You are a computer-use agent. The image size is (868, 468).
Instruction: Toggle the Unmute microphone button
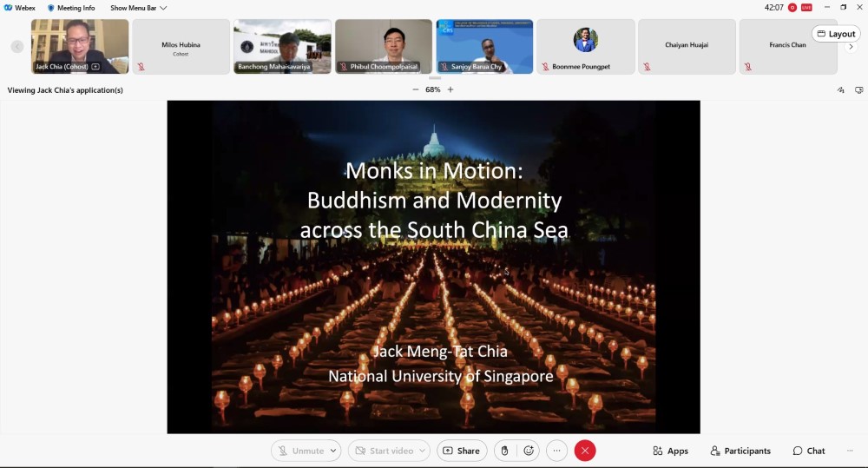pyautogui.click(x=299, y=451)
